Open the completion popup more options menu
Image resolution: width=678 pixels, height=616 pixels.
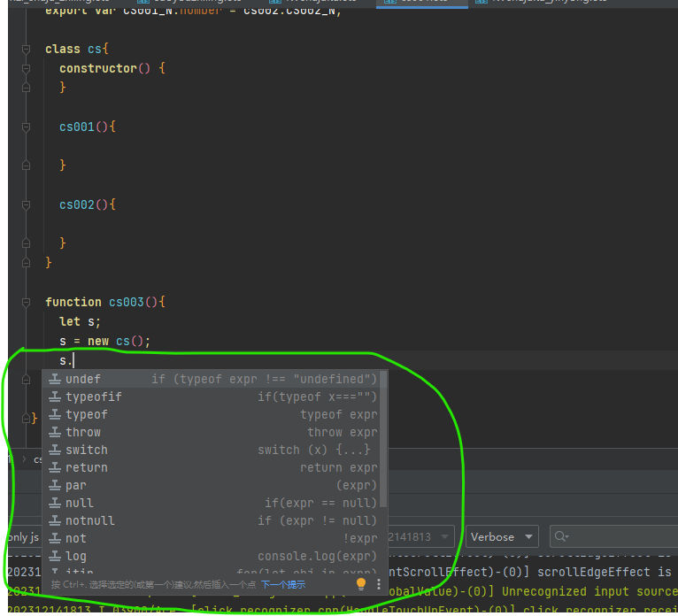tap(379, 584)
